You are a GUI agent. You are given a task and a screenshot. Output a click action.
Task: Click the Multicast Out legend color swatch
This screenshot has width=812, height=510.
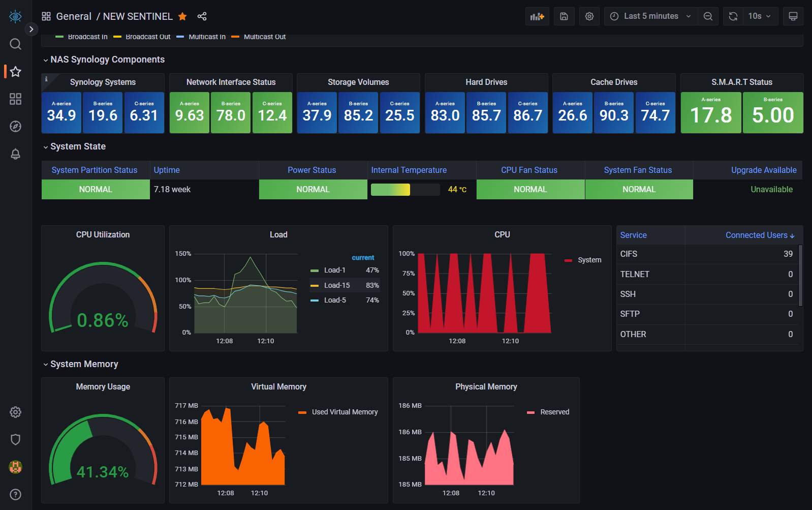coord(235,37)
